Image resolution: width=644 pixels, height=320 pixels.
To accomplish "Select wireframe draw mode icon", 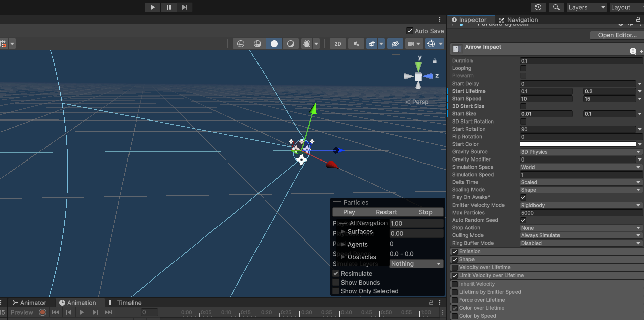I will [x=241, y=44].
